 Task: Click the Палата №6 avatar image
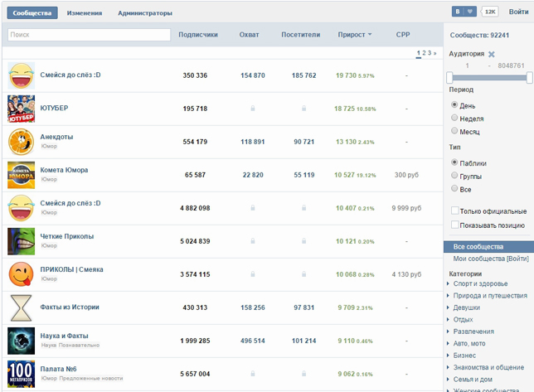21,374
